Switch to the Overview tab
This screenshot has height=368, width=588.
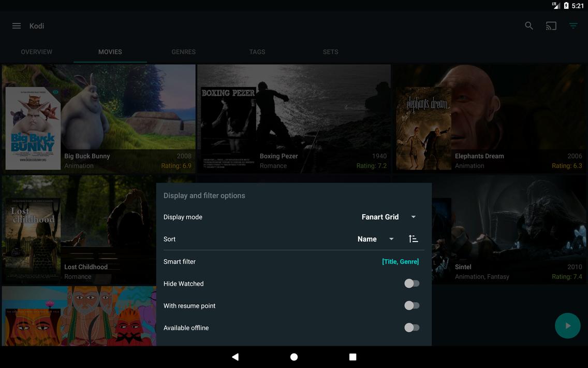[x=36, y=52]
